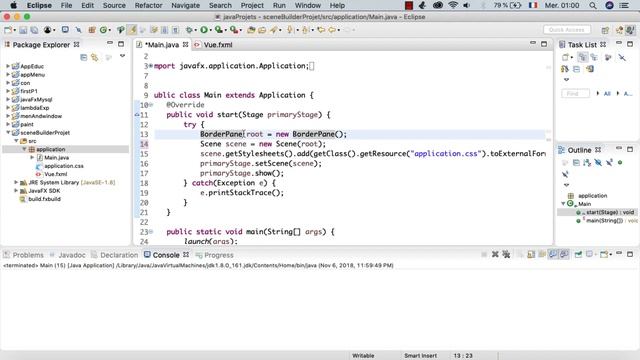
Task: Click Collapse All in Package Explorer
Action: pyautogui.click(x=83, y=58)
